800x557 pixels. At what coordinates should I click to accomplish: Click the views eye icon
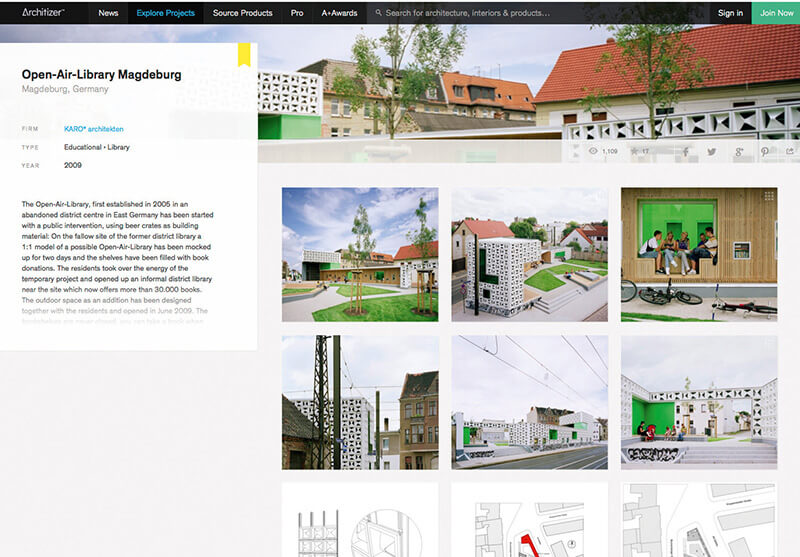click(x=593, y=151)
